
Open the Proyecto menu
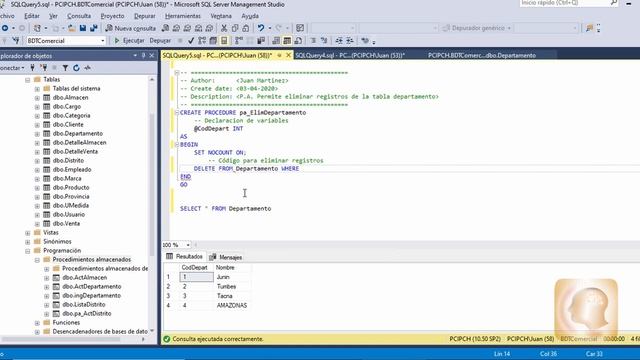(112, 16)
